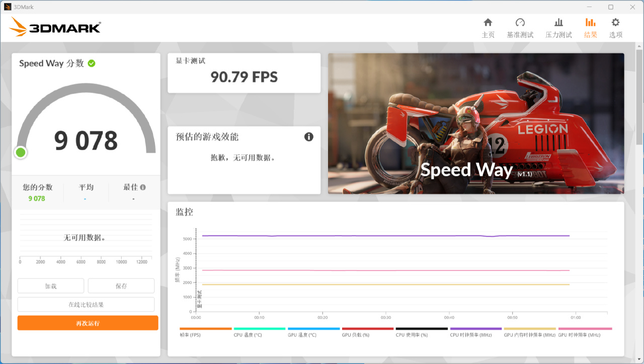Click the 12000 label on the score axis
The image size is (644, 364).
pos(142,262)
